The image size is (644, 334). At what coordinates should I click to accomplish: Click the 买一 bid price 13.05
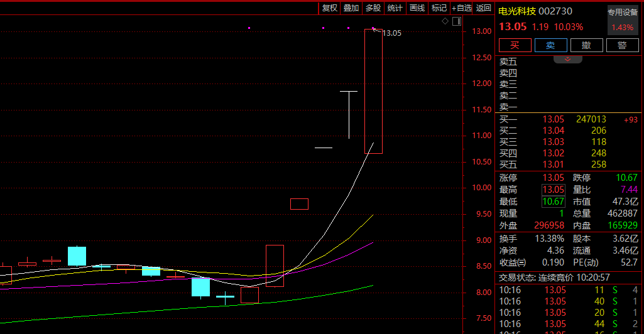coord(554,119)
